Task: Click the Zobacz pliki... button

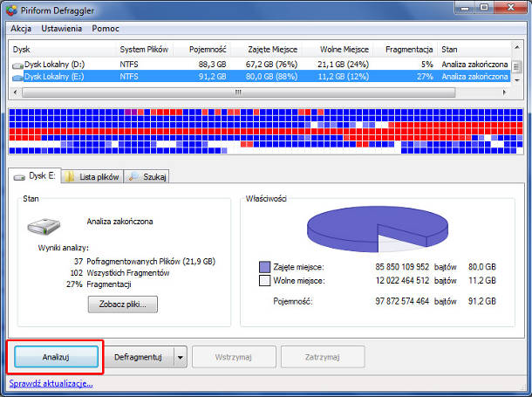Action: (x=123, y=304)
